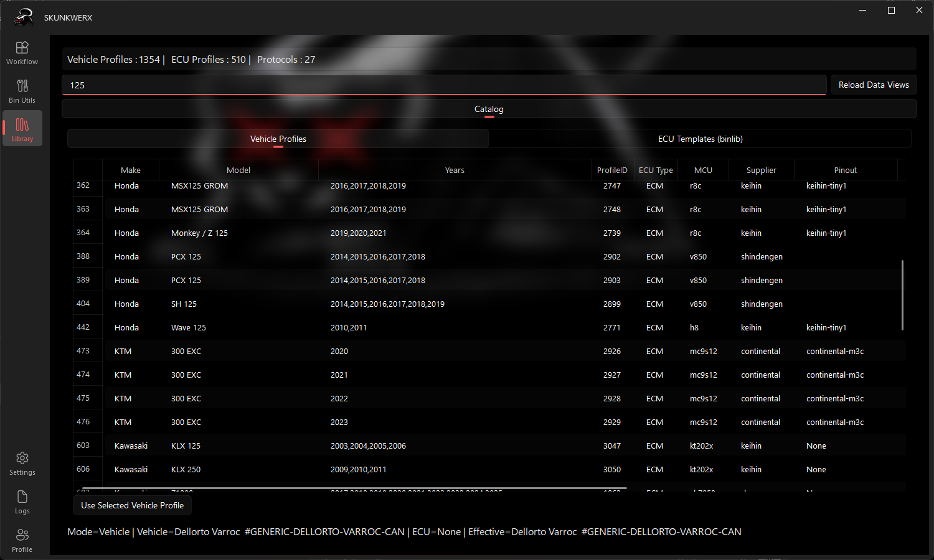This screenshot has height=560, width=934.
Task: Sort table by Model column header
Action: (238, 170)
